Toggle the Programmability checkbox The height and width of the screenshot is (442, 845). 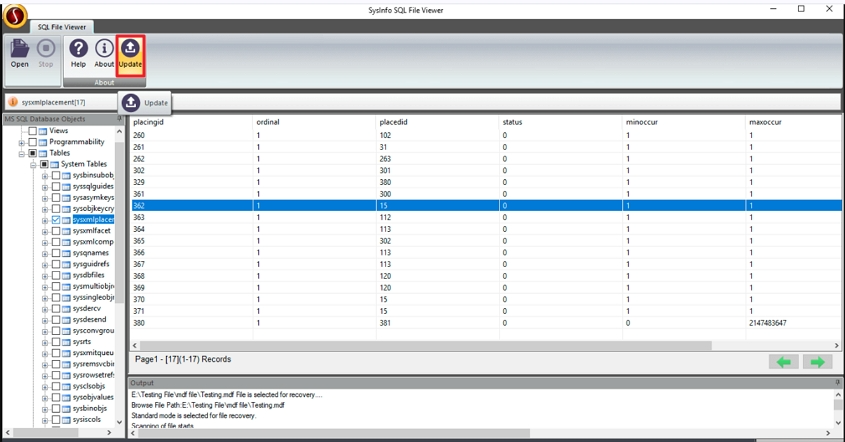coord(33,142)
